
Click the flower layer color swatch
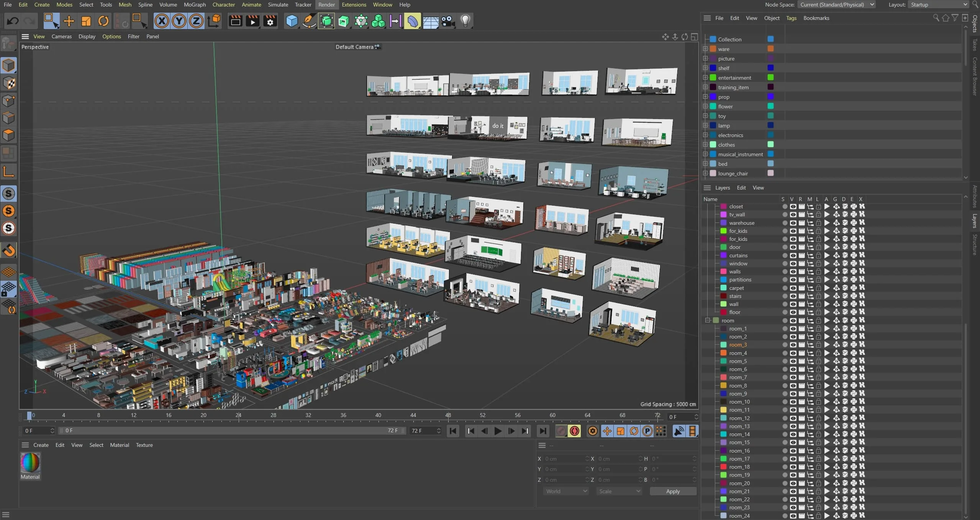pyautogui.click(x=770, y=106)
